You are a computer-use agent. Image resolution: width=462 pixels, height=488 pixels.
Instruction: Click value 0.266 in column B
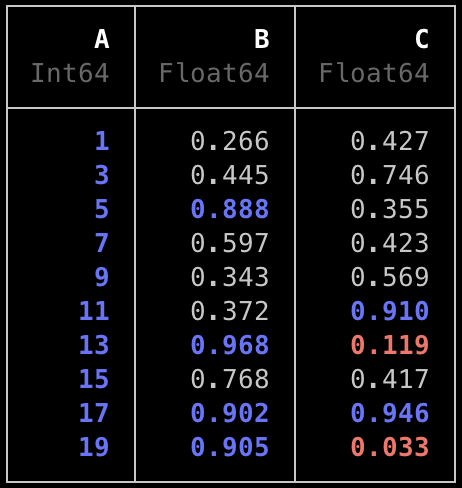(x=230, y=141)
